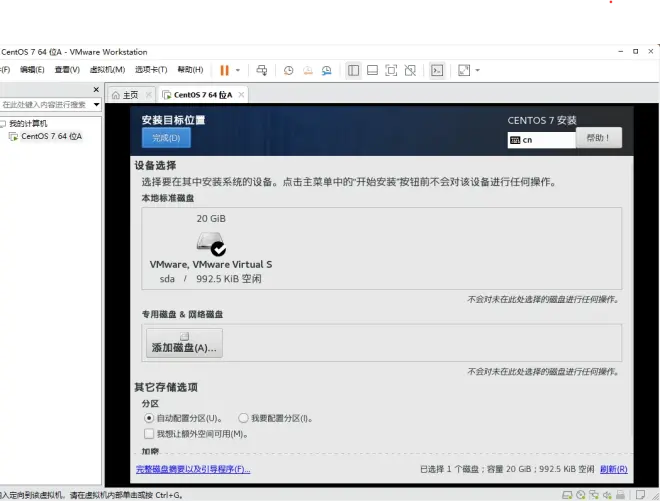Click the cn keyboard layout indicator
660x501 pixels.
(541, 140)
